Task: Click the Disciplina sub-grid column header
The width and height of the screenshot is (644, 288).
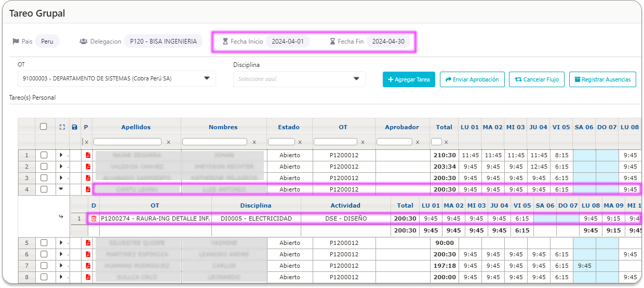Action: coord(256,205)
